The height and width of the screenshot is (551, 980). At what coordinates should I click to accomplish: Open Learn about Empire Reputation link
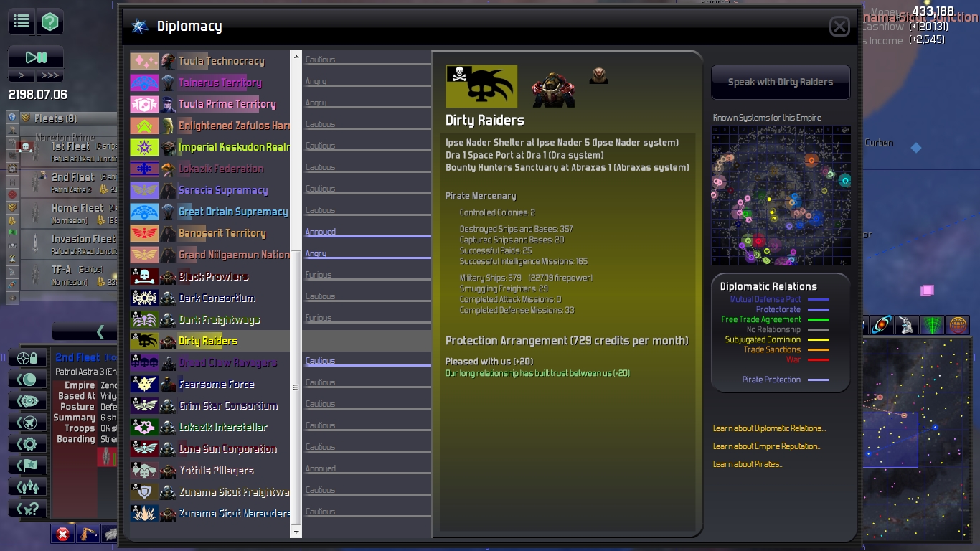[767, 446]
